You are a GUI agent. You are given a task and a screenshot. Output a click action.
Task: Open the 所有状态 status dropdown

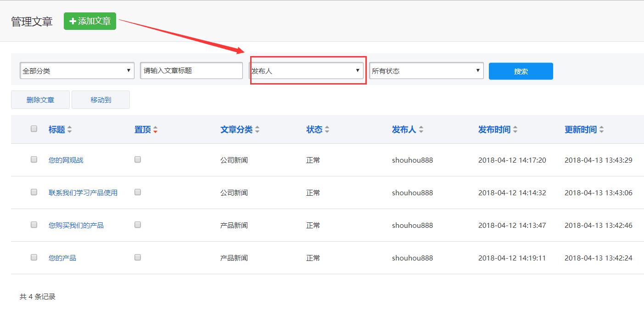[426, 71]
